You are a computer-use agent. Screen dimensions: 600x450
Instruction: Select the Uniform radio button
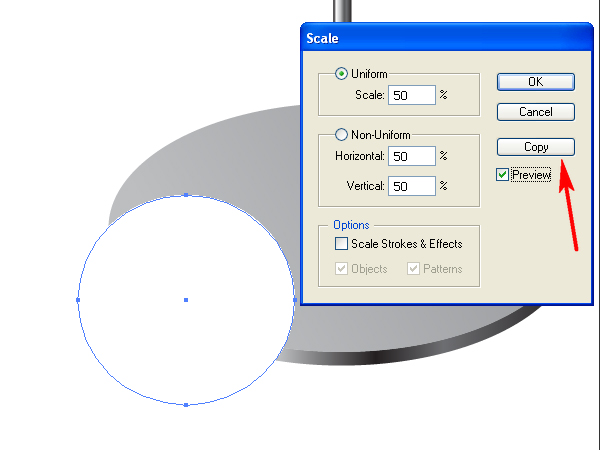tap(341, 73)
